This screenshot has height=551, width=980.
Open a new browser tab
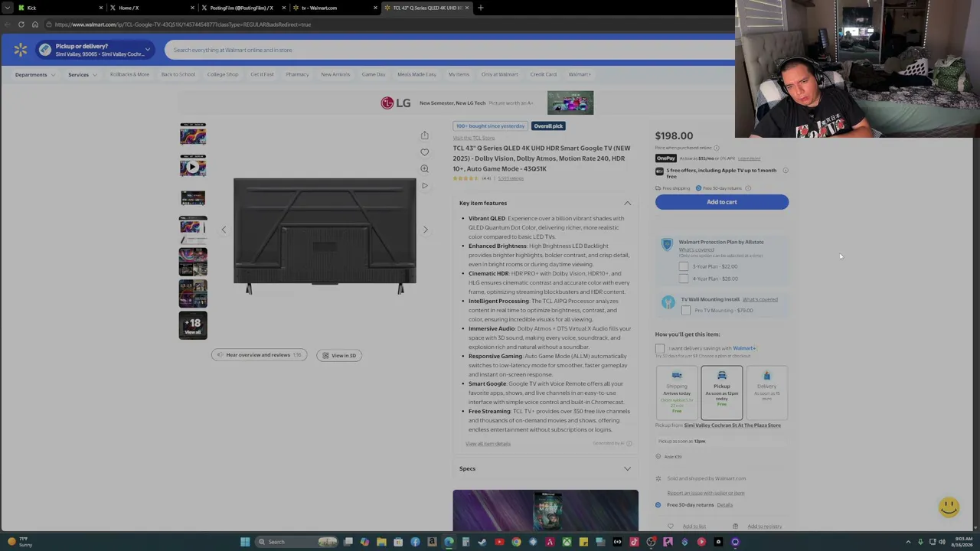coord(481,8)
